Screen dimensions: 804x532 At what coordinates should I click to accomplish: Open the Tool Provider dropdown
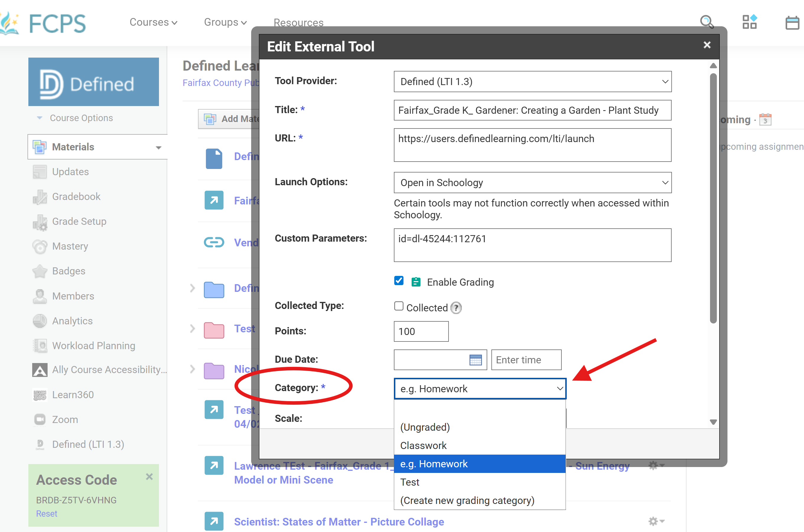[532, 82]
